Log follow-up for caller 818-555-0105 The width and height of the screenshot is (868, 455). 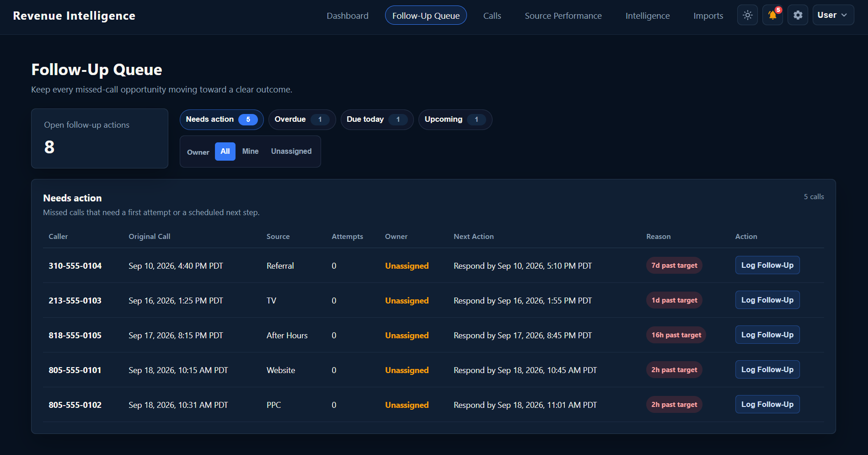click(767, 335)
